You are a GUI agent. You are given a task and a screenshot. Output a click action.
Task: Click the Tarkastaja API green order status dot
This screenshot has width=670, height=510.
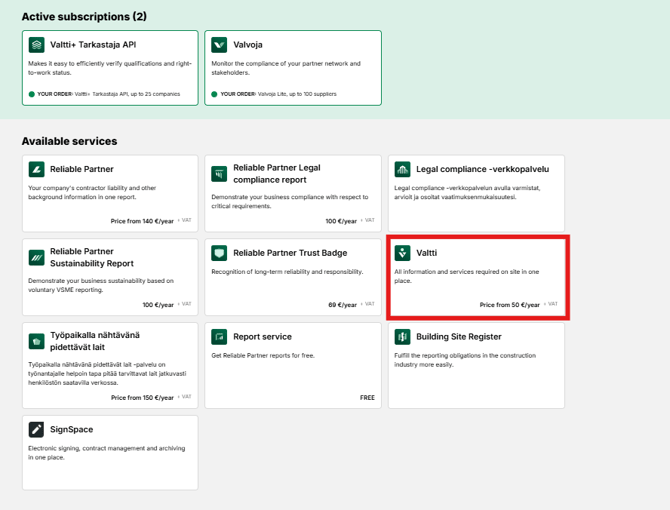click(x=32, y=94)
